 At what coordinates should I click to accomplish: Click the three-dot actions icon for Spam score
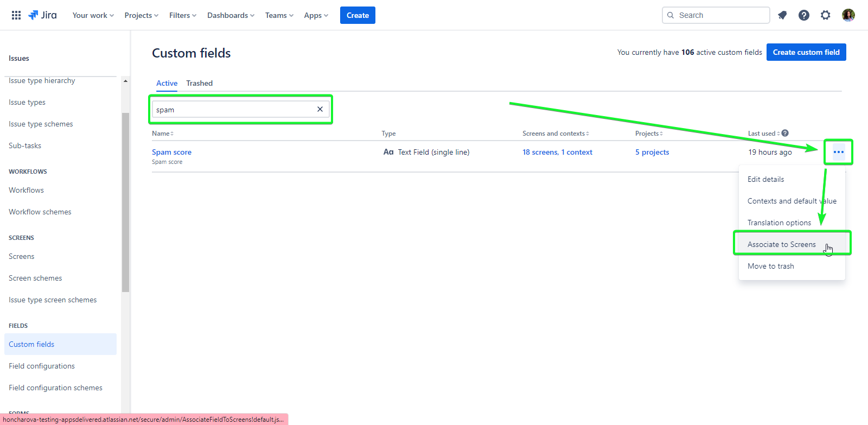839,152
